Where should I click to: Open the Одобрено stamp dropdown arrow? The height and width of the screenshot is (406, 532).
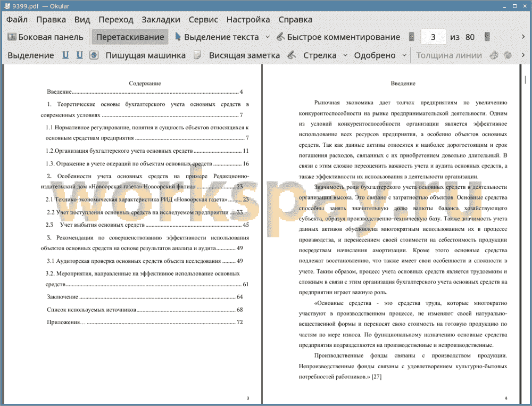click(404, 55)
